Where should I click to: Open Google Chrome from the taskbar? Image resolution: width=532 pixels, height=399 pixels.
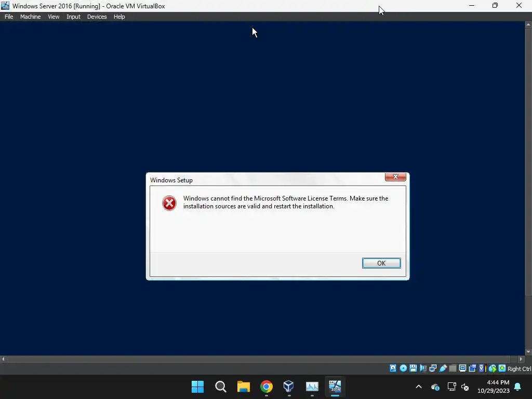267,387
